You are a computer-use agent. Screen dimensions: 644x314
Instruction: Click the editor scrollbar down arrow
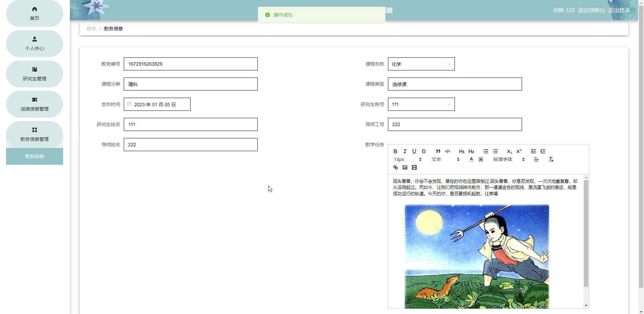(x=586, y=306)
